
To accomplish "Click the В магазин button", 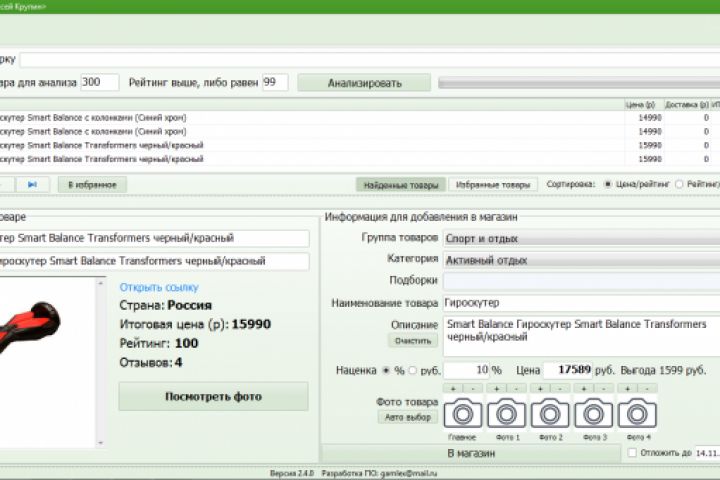I will [x=471, y=453].
